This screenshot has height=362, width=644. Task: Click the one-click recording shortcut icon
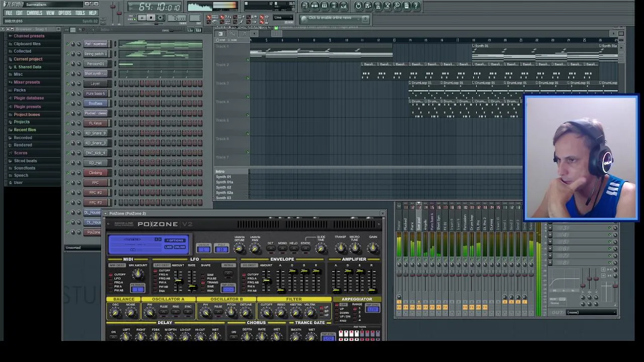click(x=396, y=6)
